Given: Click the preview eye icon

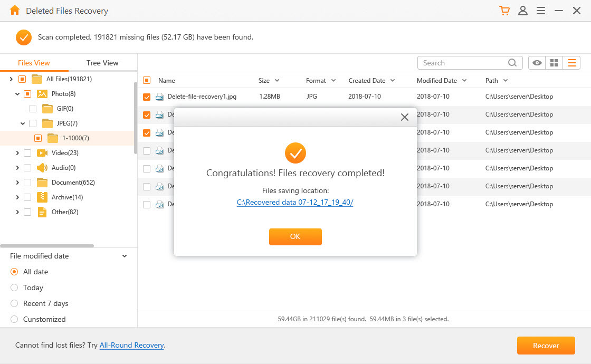Looking at the screenshot, I should 536,62.
